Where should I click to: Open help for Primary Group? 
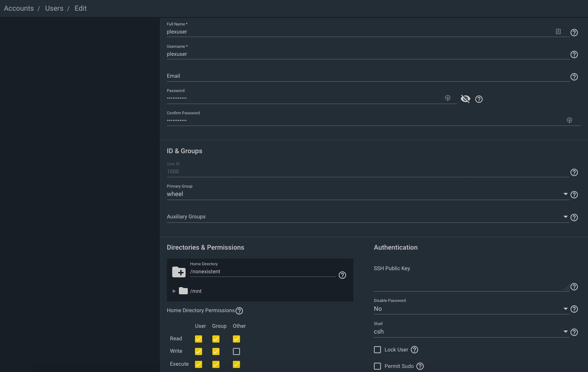[574, 195]
